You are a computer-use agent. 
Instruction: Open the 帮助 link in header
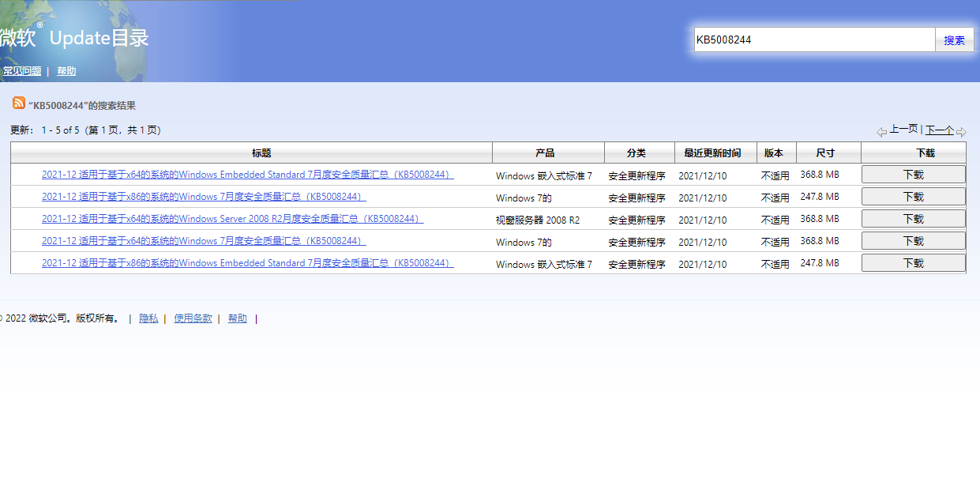click(66, 71)
